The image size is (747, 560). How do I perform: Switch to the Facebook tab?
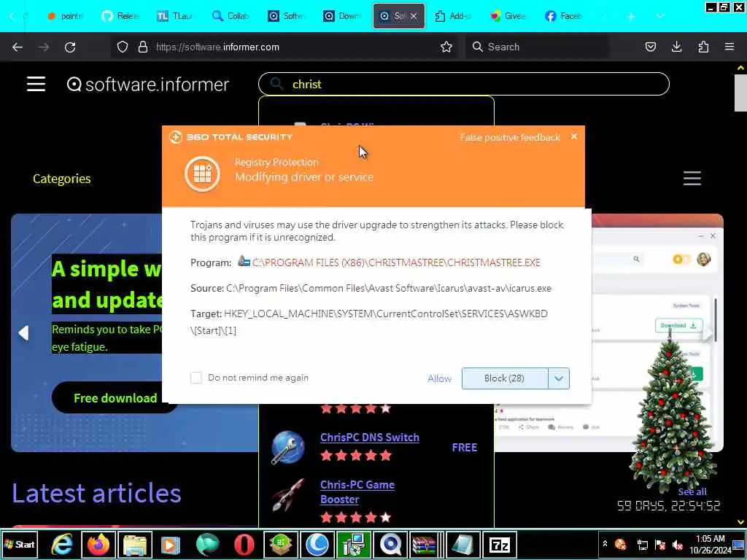[564, 16]
